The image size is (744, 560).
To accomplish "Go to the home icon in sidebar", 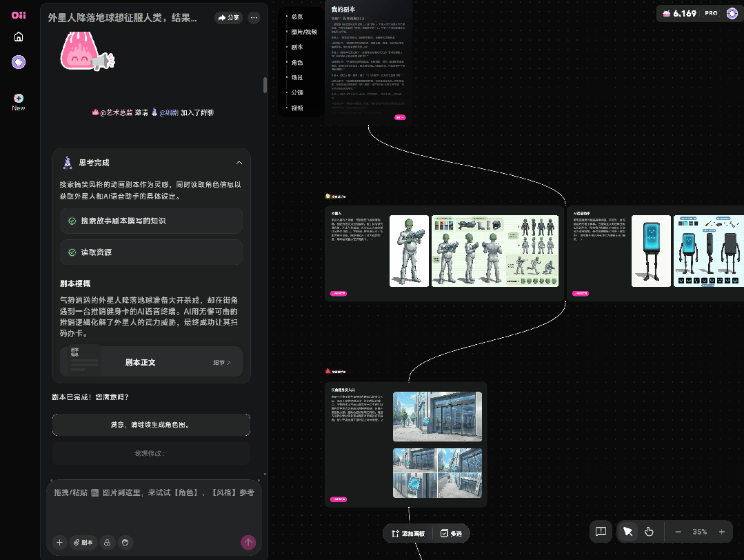I will pos(19,37).
